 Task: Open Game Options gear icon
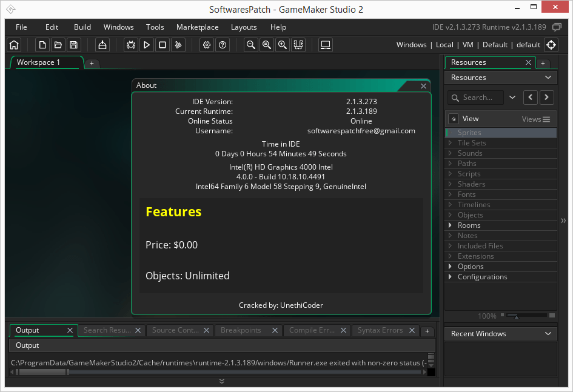[x=207, y=45]
